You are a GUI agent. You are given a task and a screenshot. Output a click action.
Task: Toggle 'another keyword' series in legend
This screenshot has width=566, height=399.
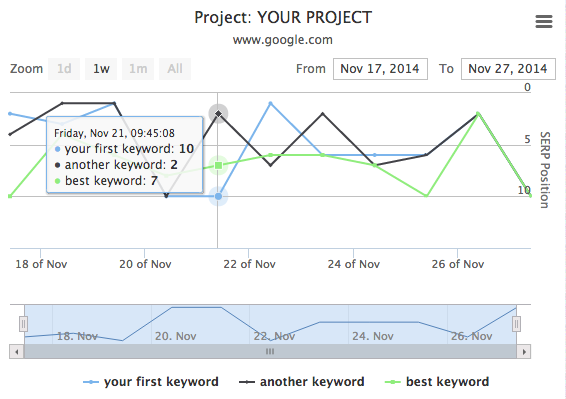coord(302,382)
